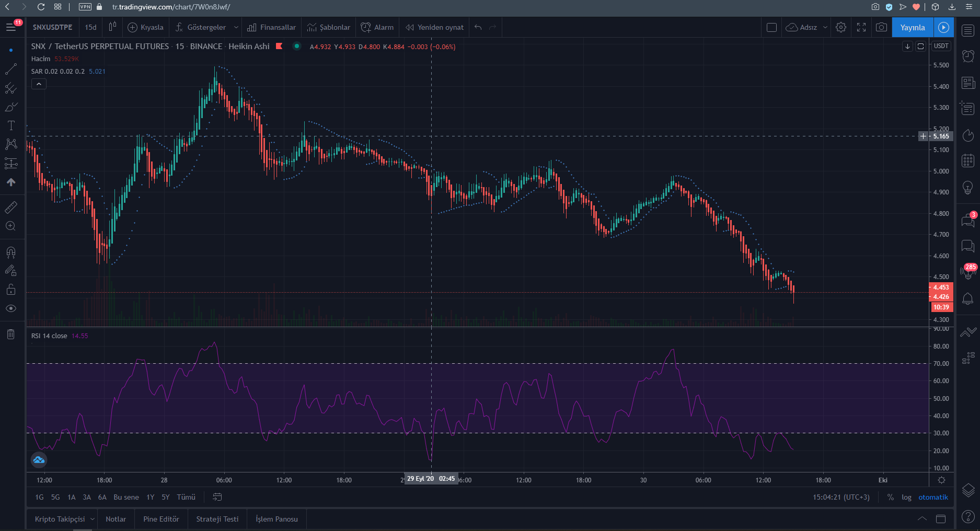Image resolution: width=980 pixels, height=531 pixels.
Task: Click the trash icon to remove drawings
Action: pyautogui.click(x=10, y=334)
